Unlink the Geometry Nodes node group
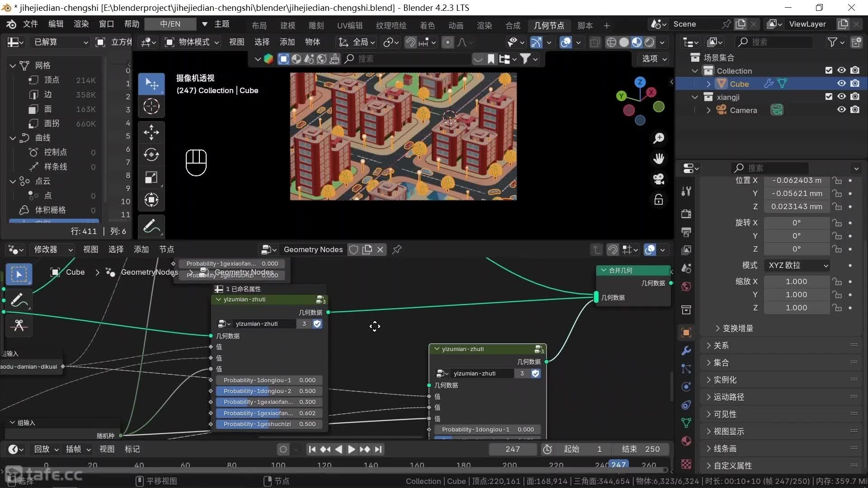Screen dimensions: 868x488 point(380,249)
